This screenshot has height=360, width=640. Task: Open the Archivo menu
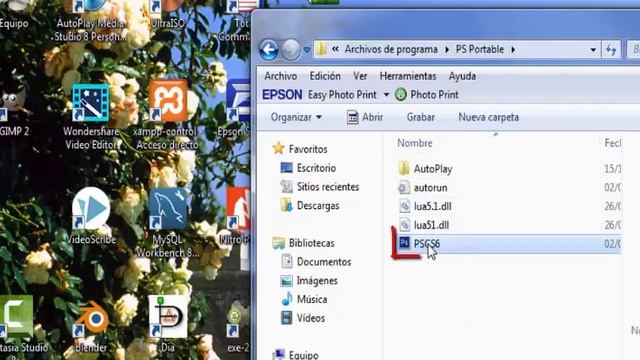pos(280,76)
